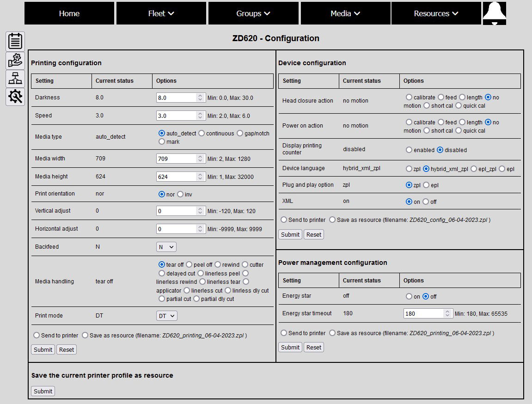Viewport: 532px width, 404px height.
Task: Select Save as resource ZD620_printing under Printing configuration
Action: (x=85, y=335)
